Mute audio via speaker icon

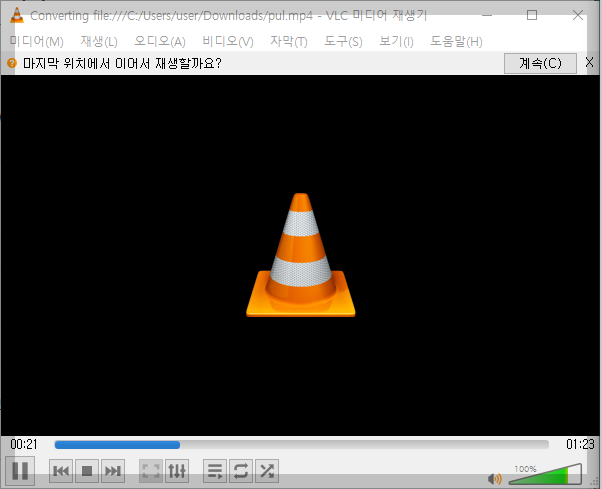tap(494, 478)
